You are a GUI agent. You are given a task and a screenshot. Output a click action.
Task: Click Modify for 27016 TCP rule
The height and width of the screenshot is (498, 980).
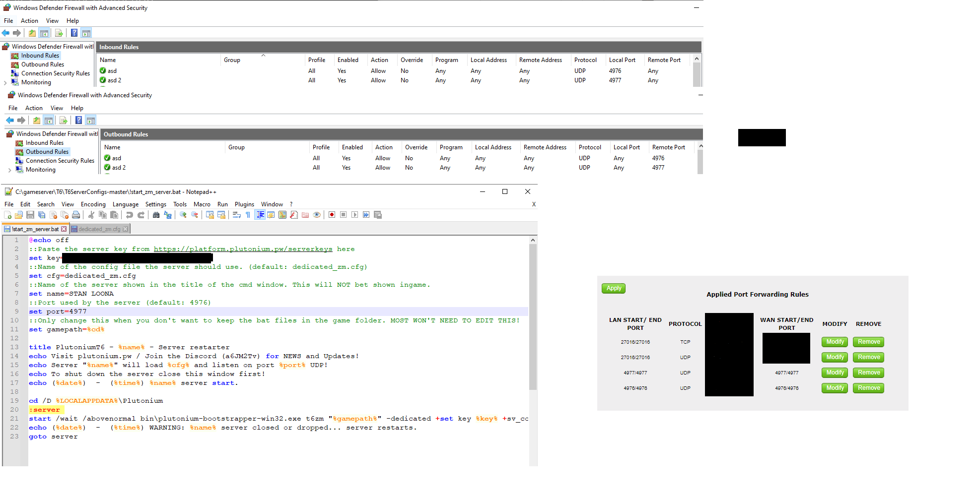(835, 342)
